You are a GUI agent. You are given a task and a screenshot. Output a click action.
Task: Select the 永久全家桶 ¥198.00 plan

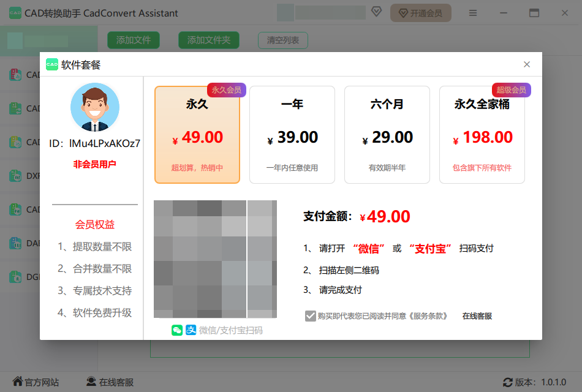point(482,135)
